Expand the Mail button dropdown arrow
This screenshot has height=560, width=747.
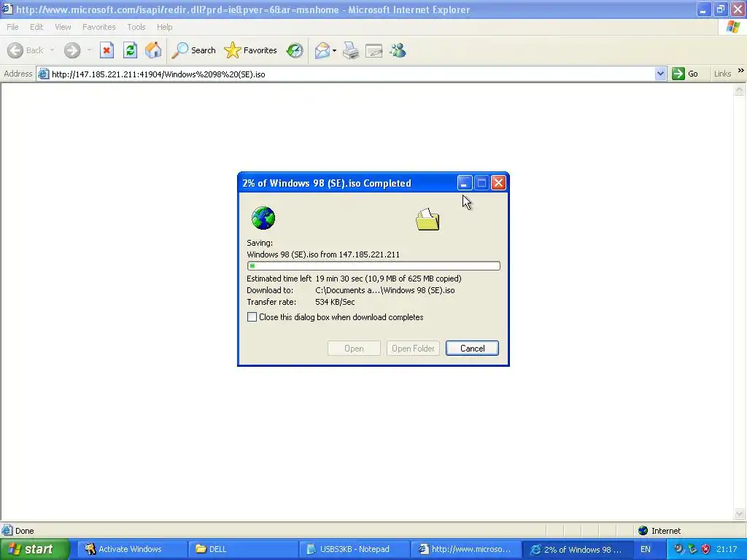[334, 50]
